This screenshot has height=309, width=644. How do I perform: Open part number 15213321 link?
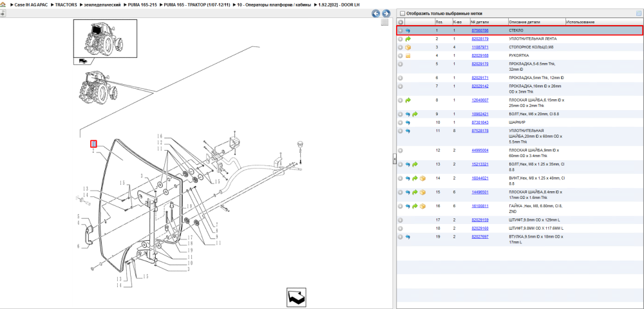click(x=480, y=164)
